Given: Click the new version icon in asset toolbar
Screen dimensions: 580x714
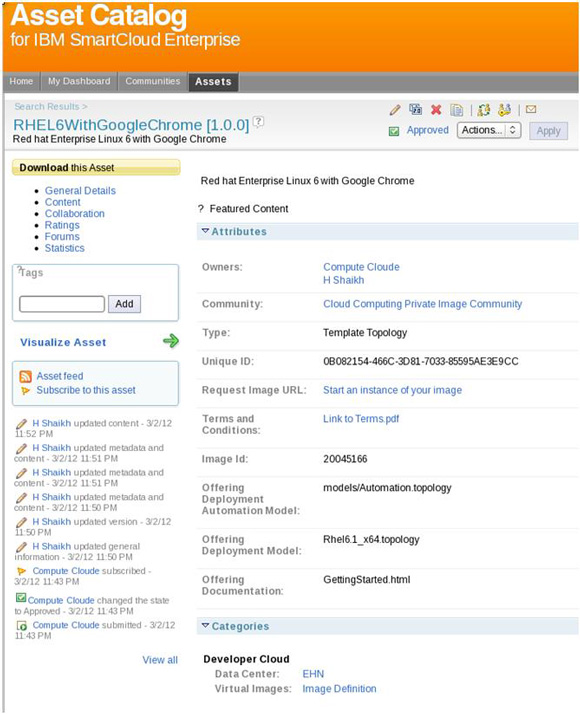Looking at the screenshot, I should click(x=415, y=109).
